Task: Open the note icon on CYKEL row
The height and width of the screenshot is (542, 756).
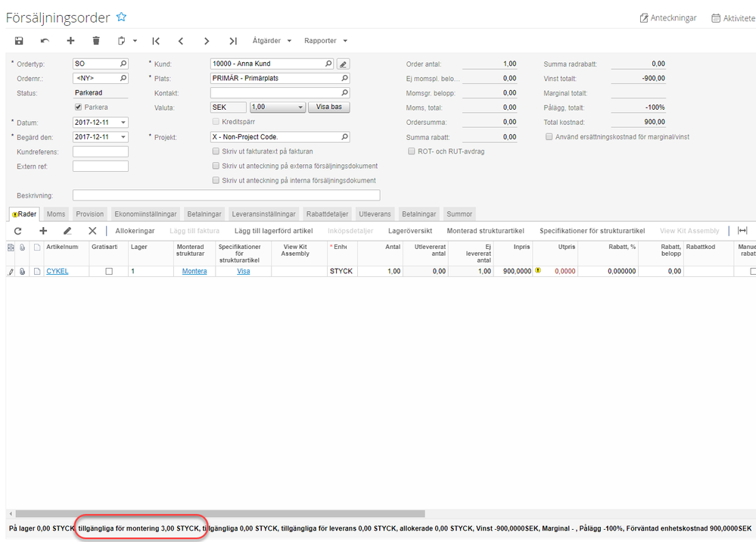Action: point(37,272)
